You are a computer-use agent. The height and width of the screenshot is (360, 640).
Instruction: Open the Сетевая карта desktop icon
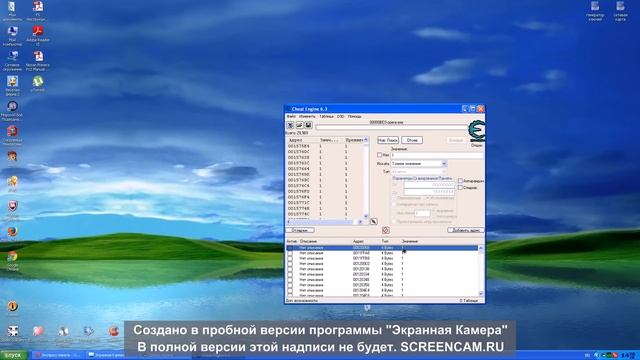(x=620, y=11)
